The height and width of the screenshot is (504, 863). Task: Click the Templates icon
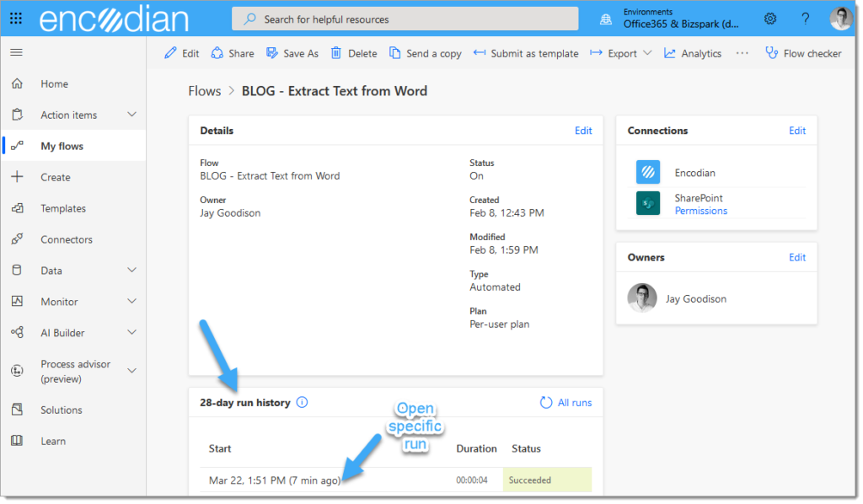17,208
